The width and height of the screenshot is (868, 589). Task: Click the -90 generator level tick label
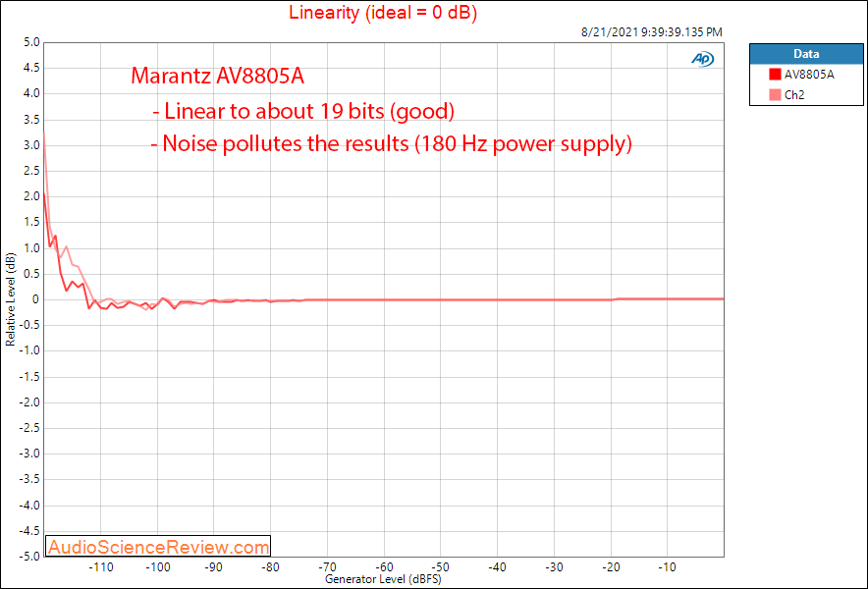coord(213,567)
